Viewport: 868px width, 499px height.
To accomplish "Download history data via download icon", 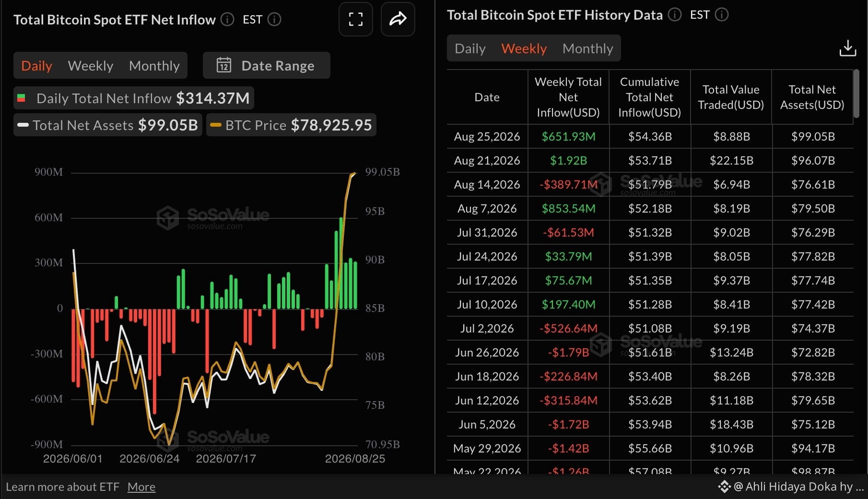I will 847,48.
